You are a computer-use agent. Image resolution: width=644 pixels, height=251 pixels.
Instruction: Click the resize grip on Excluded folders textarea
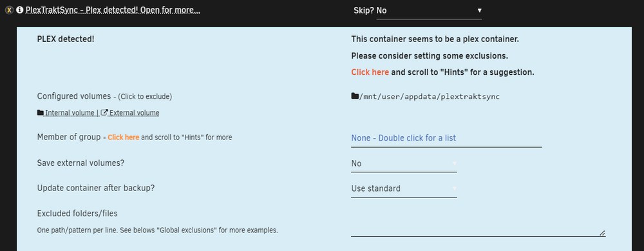click(602, 233)
